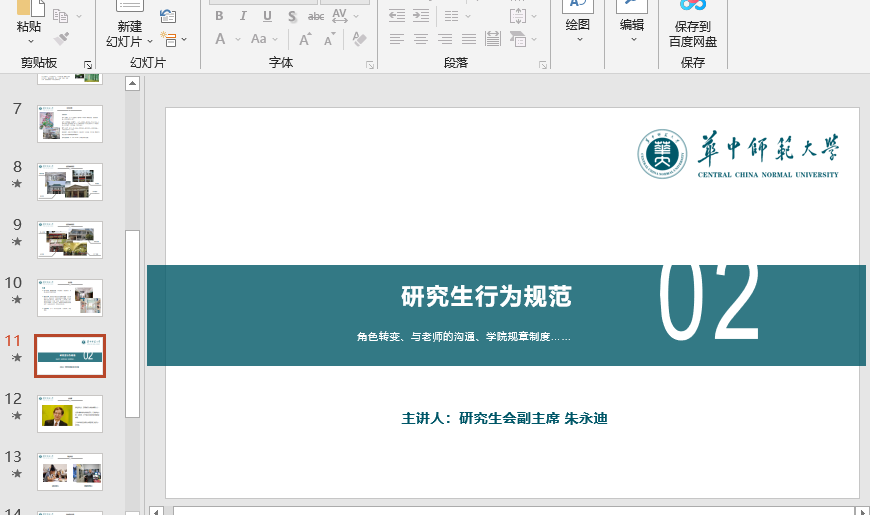This screenshot has height=515, width=870.
Task: Click the clear all formatting icon
Action: point(360,39)
